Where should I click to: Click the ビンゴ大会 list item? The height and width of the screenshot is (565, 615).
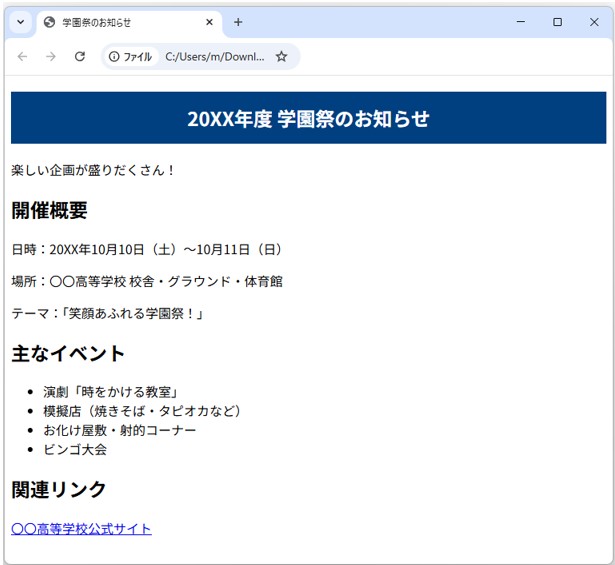pos(75,449)
